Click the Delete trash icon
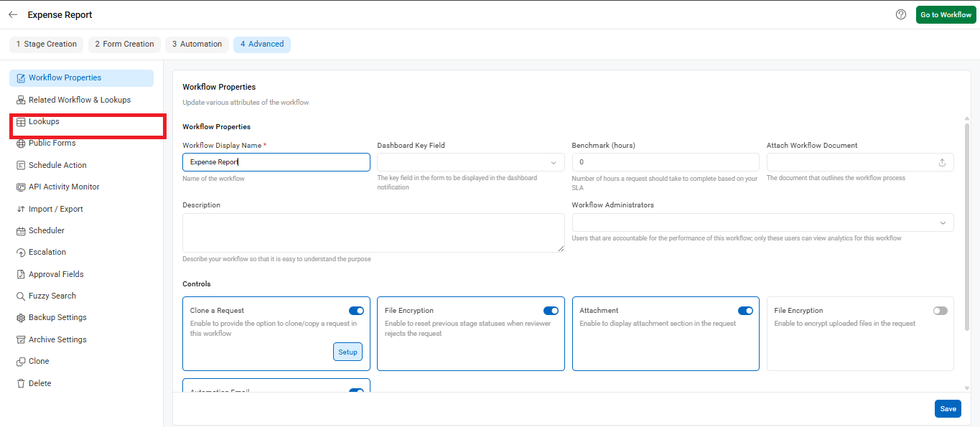Viewport: 980px width, 427px height. point(21,383)
